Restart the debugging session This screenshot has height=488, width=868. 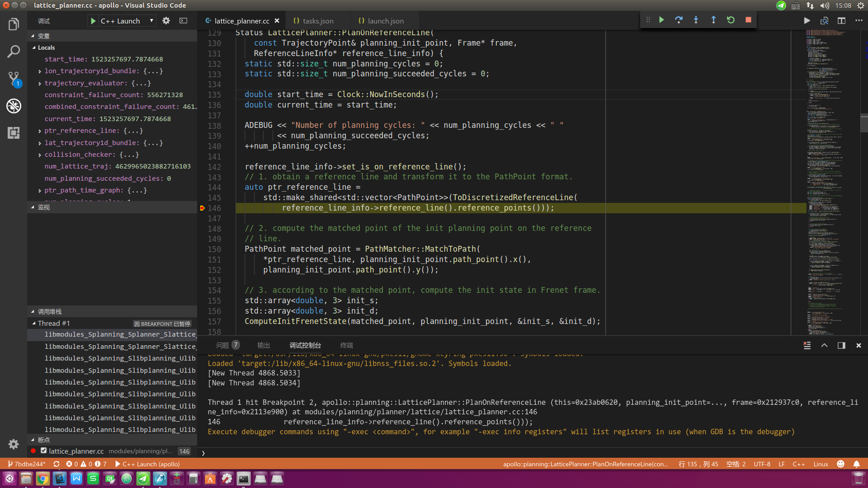tap(731, 20)
